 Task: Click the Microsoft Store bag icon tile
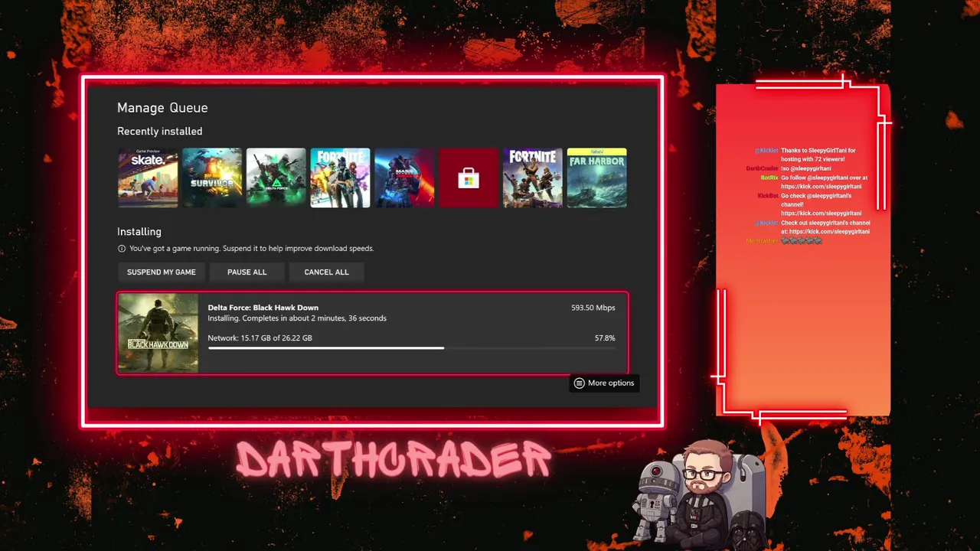tap(469, 178)
